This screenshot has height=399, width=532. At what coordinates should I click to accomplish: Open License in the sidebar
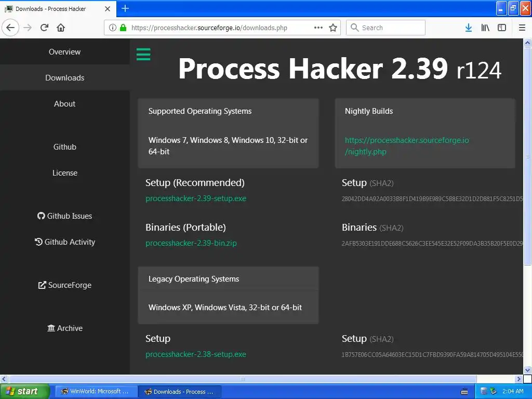click(64, 173)
